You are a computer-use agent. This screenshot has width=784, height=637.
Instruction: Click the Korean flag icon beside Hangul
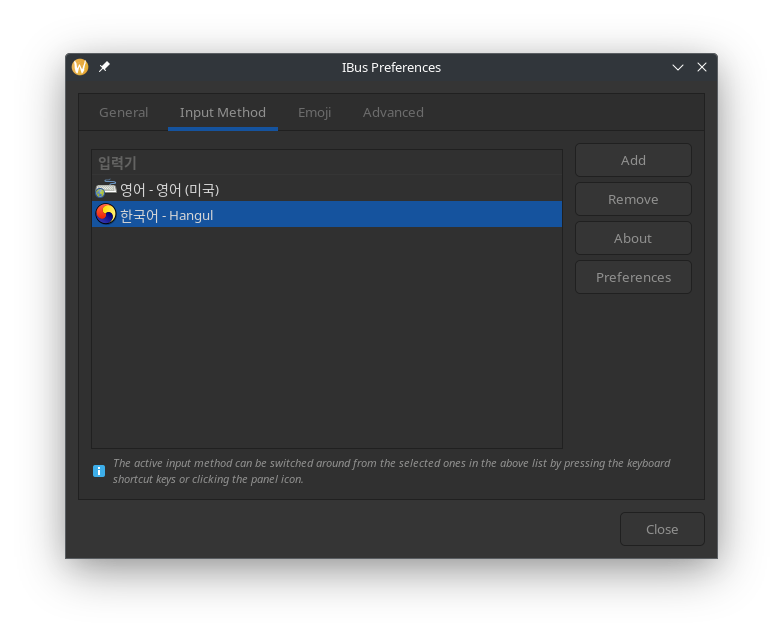[x=106, y=214]
